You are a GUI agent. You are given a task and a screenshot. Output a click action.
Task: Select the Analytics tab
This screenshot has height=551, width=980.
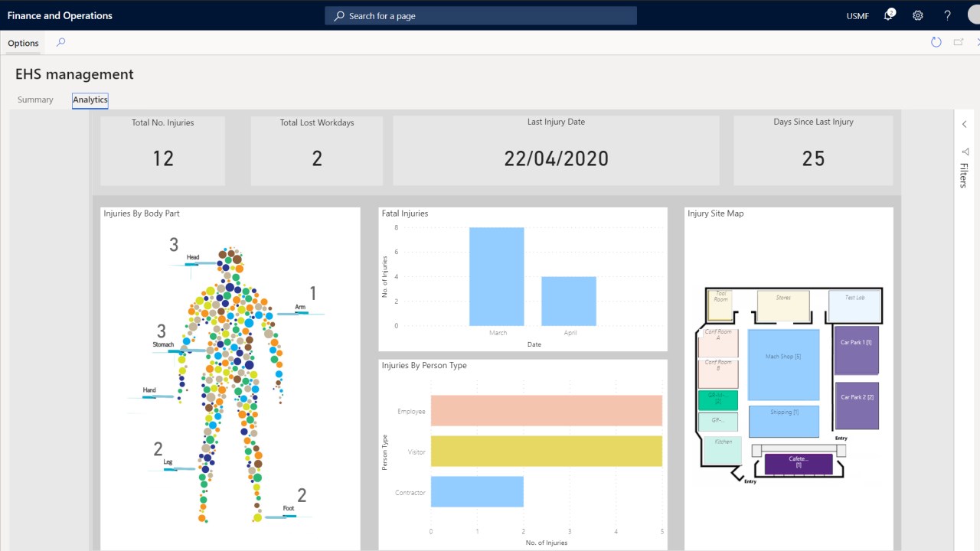click(90, 100)
